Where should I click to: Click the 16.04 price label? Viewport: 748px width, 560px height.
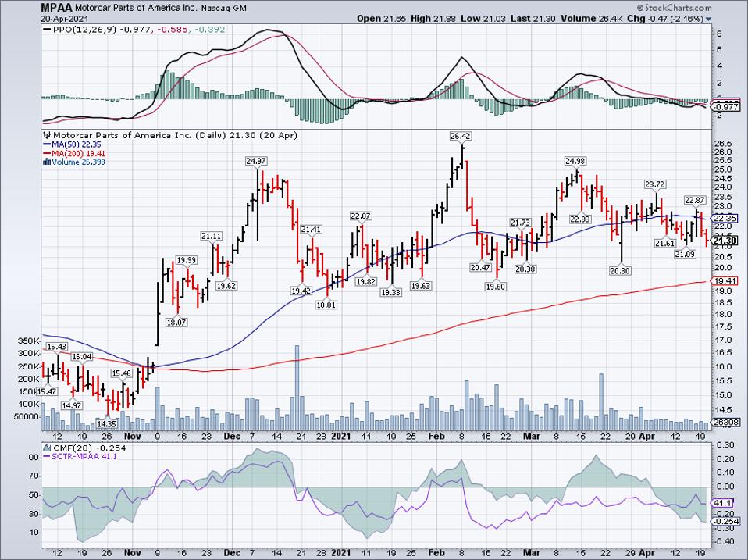coord(81,357)
